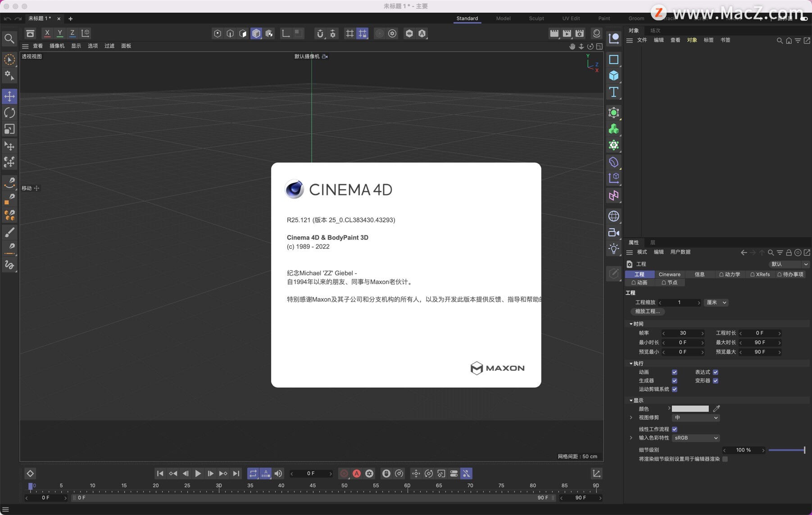Toggle Y axis lock
The image size is (812, 515).
tap(59, 33)
